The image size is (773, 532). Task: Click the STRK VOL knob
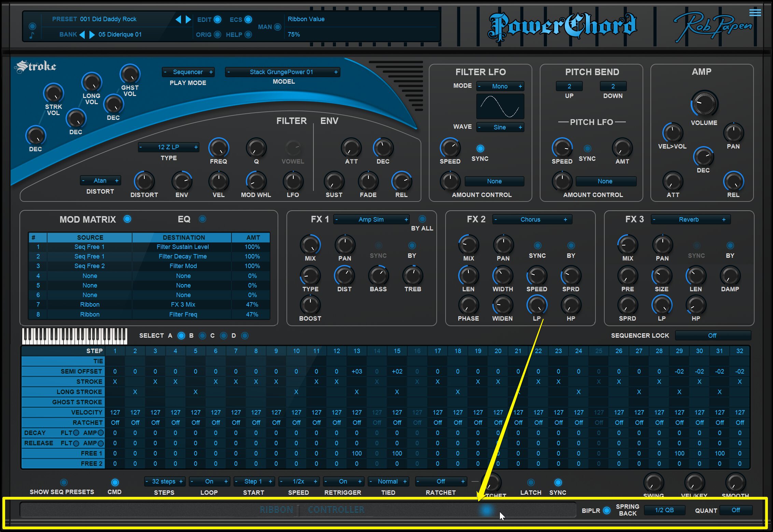click(54, 93)
